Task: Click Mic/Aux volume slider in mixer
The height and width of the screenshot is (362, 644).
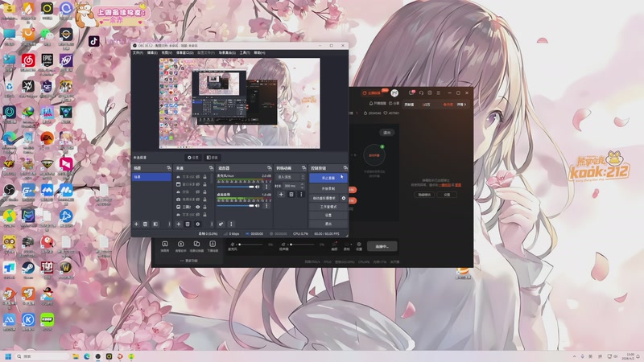Action: (235, 187)
